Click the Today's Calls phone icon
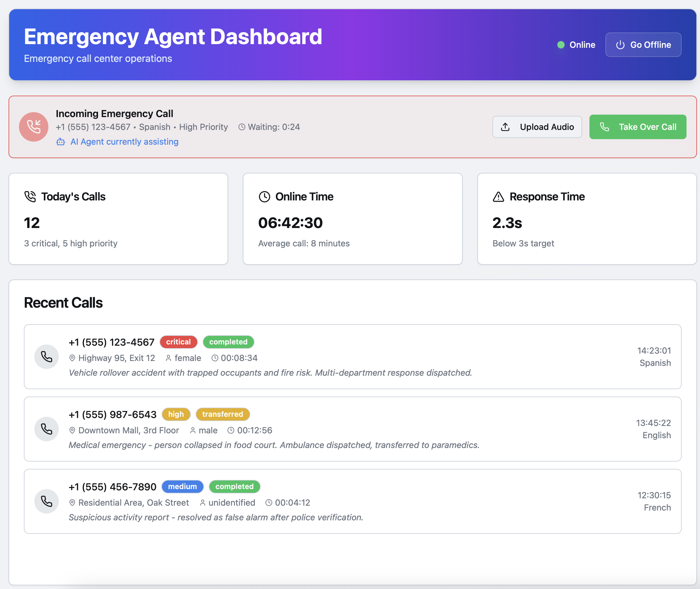Screen dimensions: 700x589 pos(30,197)
